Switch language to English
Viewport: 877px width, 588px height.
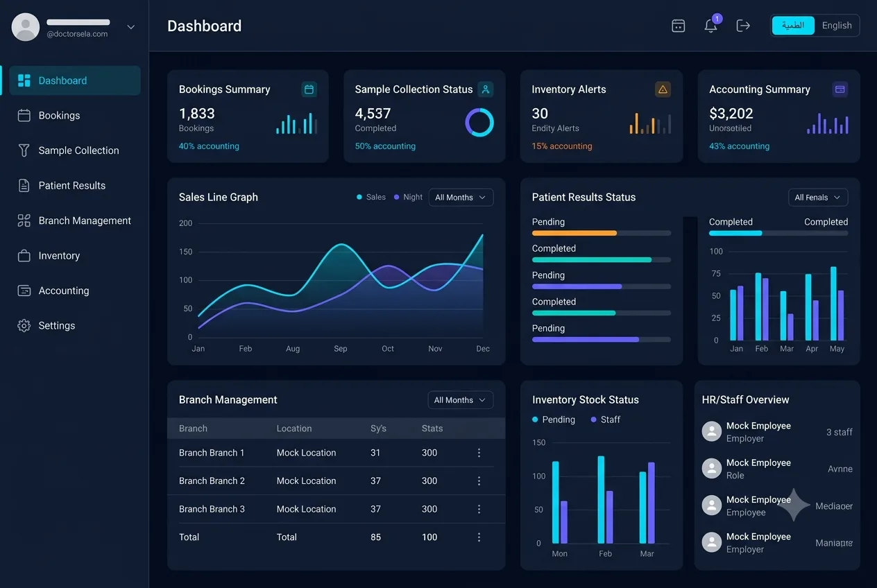837,26
